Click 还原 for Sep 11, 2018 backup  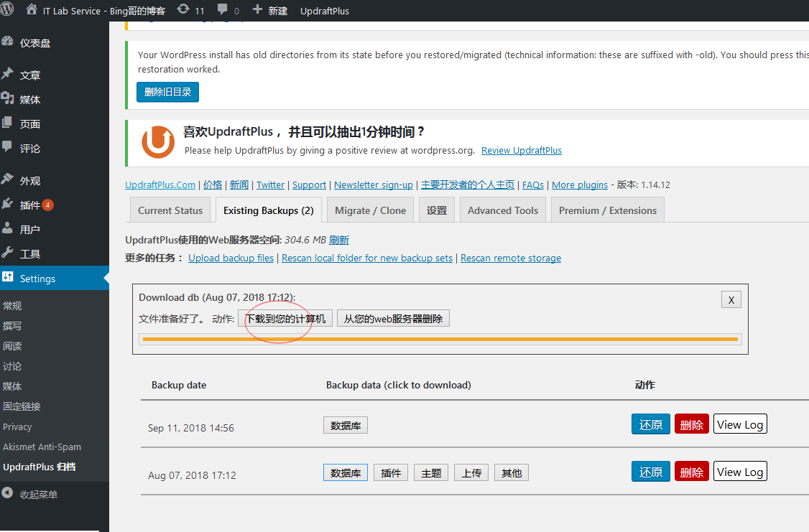(651, 424)
